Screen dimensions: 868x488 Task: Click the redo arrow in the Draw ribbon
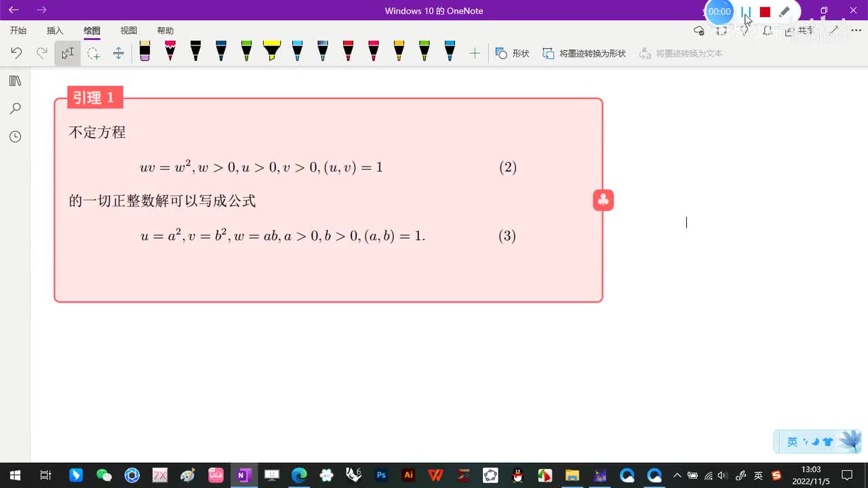tap(42, 53)
